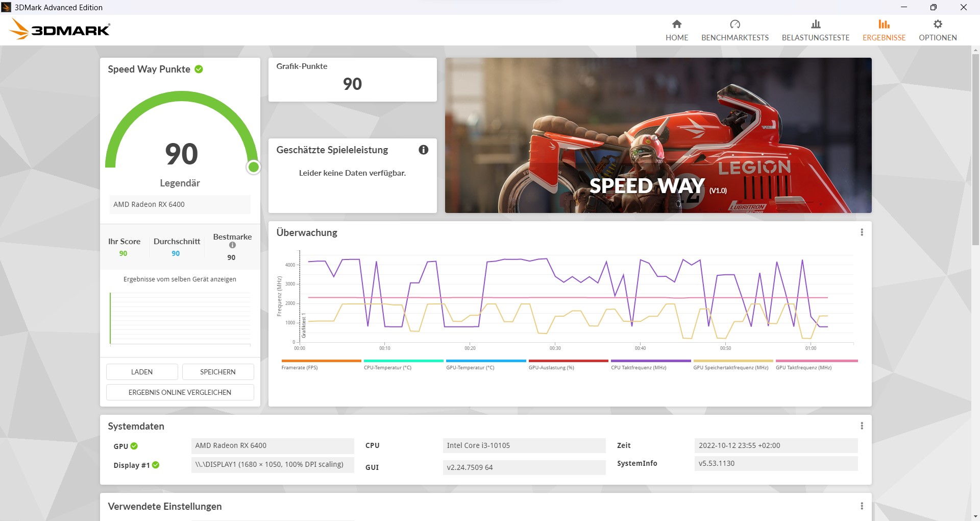Click the Benchmarktests icon
This screenshot has width=980, height=521.
(x=735, y=24)
